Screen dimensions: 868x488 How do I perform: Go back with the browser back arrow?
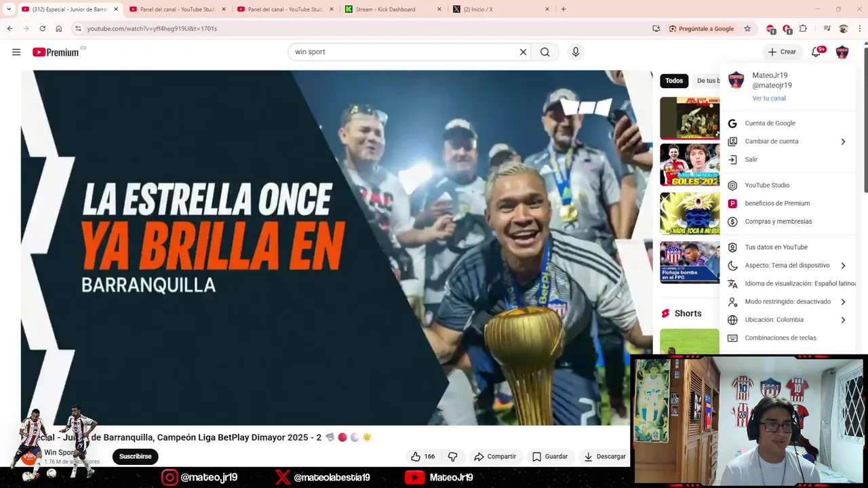[x=9, y=28]
